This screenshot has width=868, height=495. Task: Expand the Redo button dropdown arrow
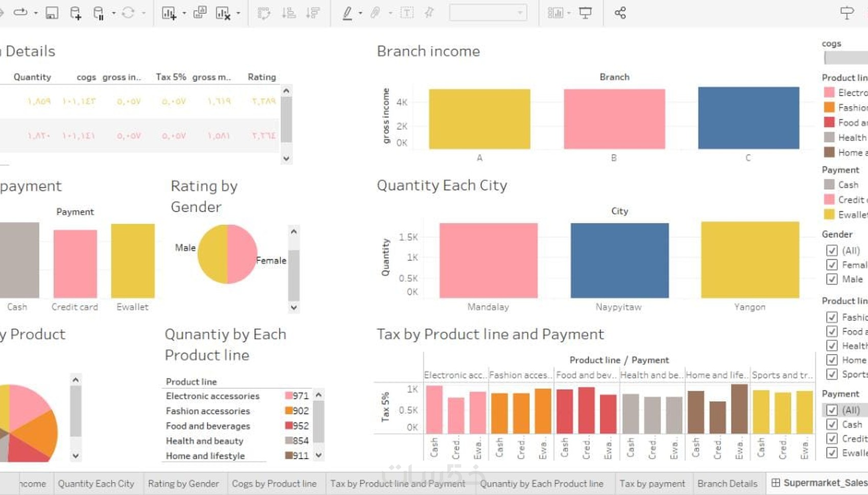[36, 13]
